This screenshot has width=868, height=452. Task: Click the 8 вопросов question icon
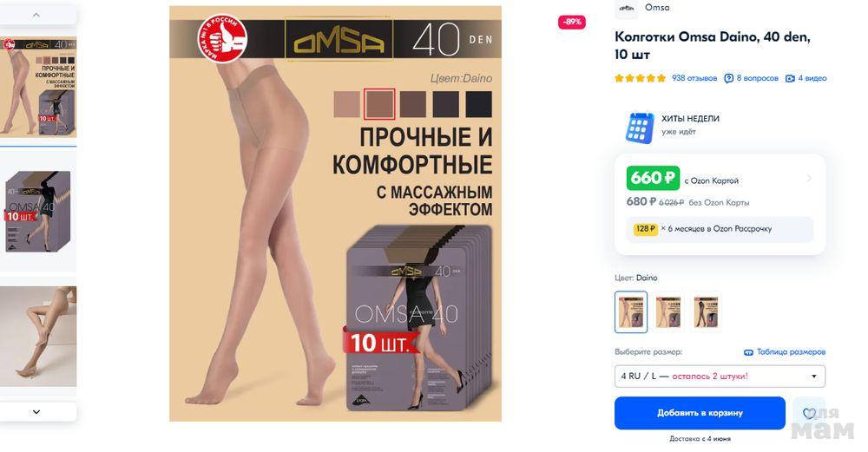tap(728, 79)
